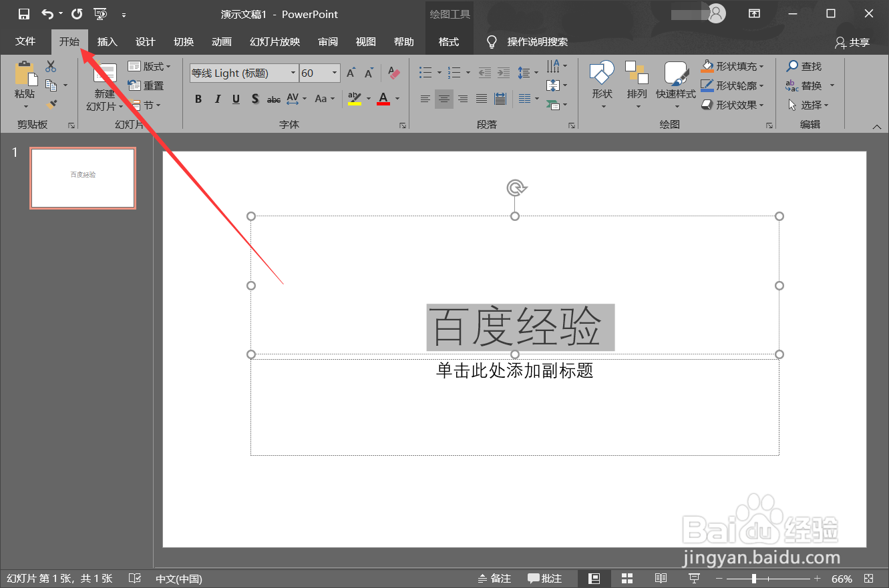The image size is (889, 588).
Task: Increase font size with the larger A icon
Action: pos(351,73)
